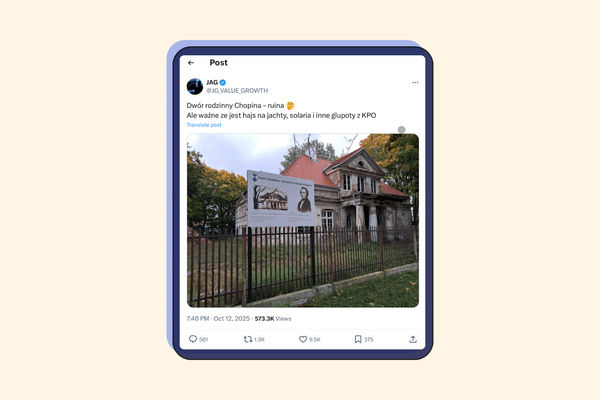Like the post with the heart icon

303,339
